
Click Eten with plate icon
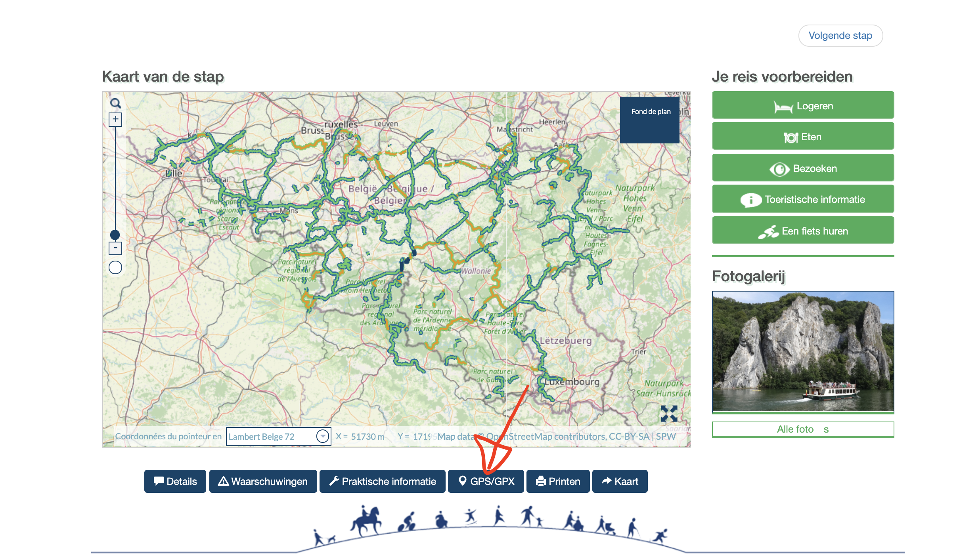point(803,137)
